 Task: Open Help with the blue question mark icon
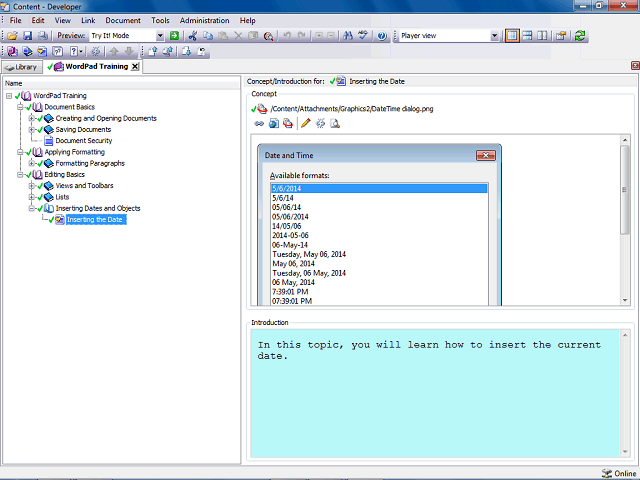(x=382, y=36)
